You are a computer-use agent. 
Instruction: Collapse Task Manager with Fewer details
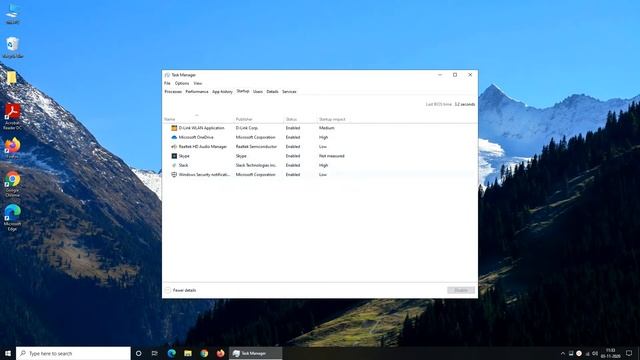click(x=180, y=290)
